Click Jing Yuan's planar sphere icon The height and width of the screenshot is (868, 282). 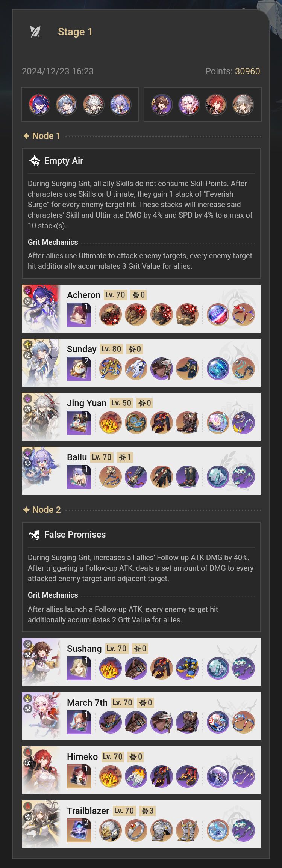218,423
